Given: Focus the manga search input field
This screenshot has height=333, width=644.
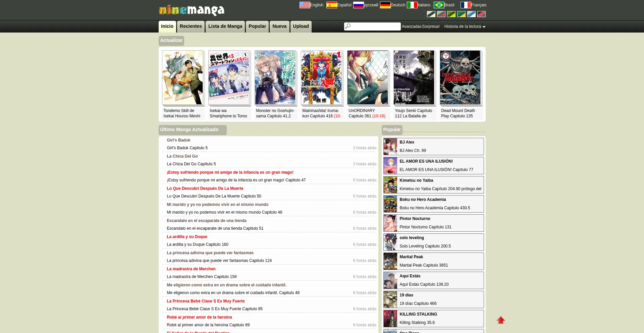Looking at the screenshot, I should tap(375, 26).
